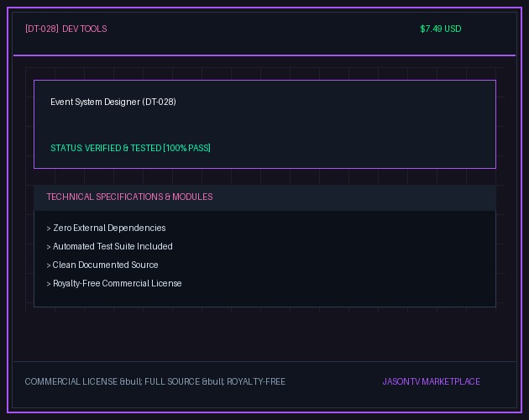Screen dimensions: 529x420
Task: Click the STATUS: VERIFIED & TESTED text
Action: (106, 148)
